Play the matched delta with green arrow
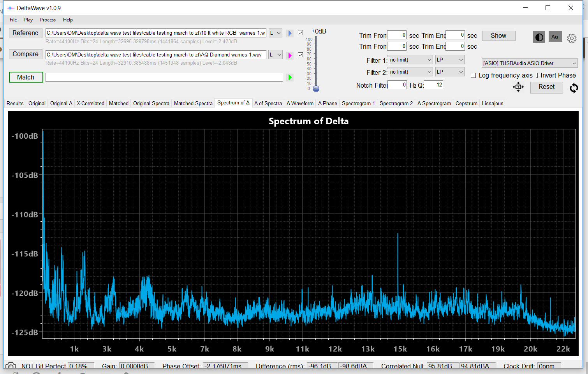This screenshot has width=588, height=374. pyautogui.click(x=290, y=78)
